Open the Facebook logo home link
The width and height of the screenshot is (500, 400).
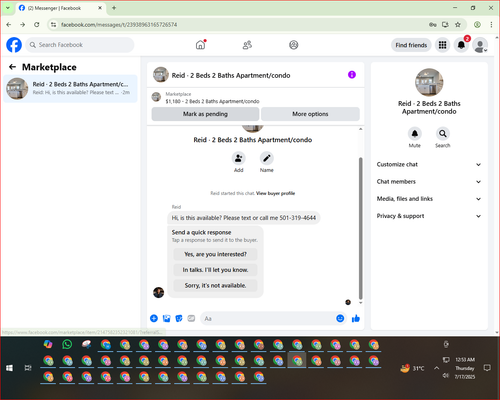14,45
